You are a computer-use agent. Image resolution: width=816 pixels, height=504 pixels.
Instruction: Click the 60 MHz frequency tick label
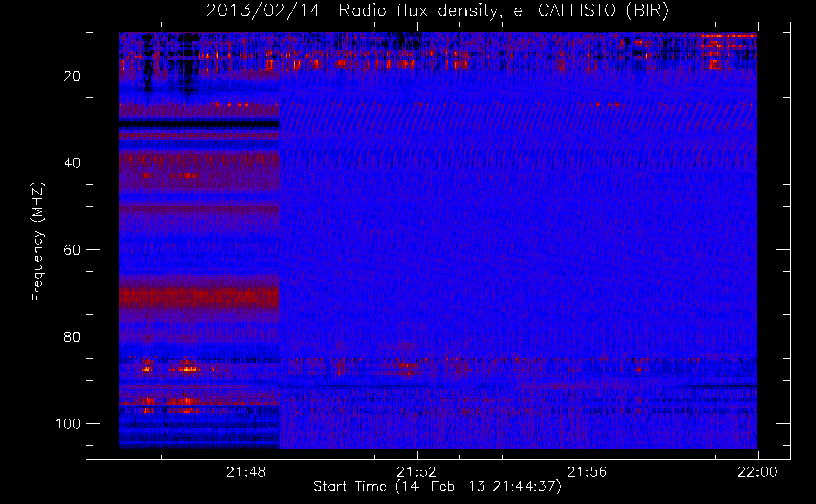(72, 250)
